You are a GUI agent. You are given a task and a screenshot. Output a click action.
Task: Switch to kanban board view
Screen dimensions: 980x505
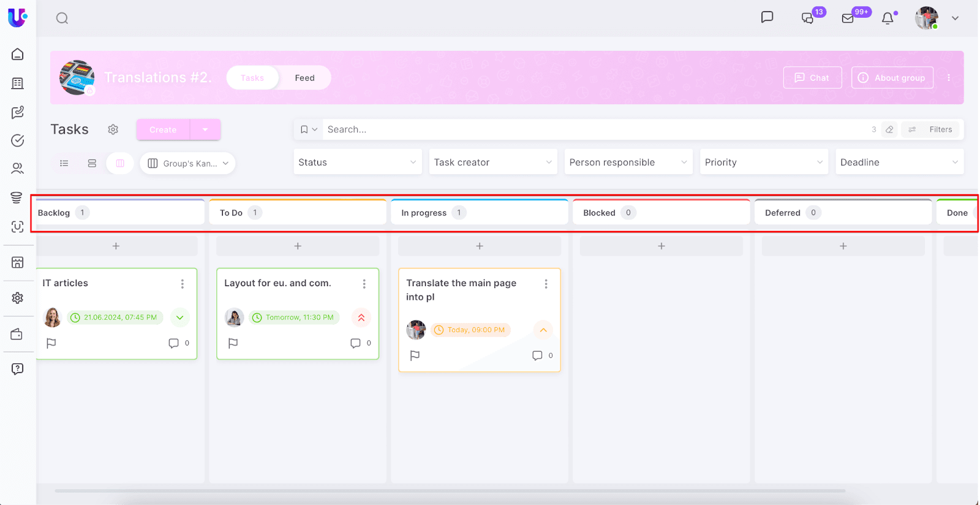pos(120,164)
